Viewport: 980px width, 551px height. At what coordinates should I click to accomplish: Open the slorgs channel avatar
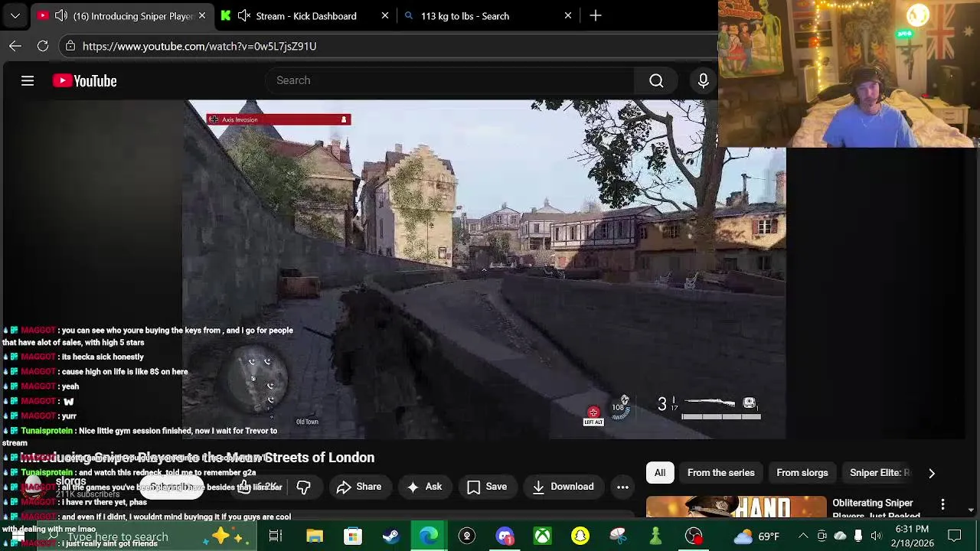coord(34,487)
